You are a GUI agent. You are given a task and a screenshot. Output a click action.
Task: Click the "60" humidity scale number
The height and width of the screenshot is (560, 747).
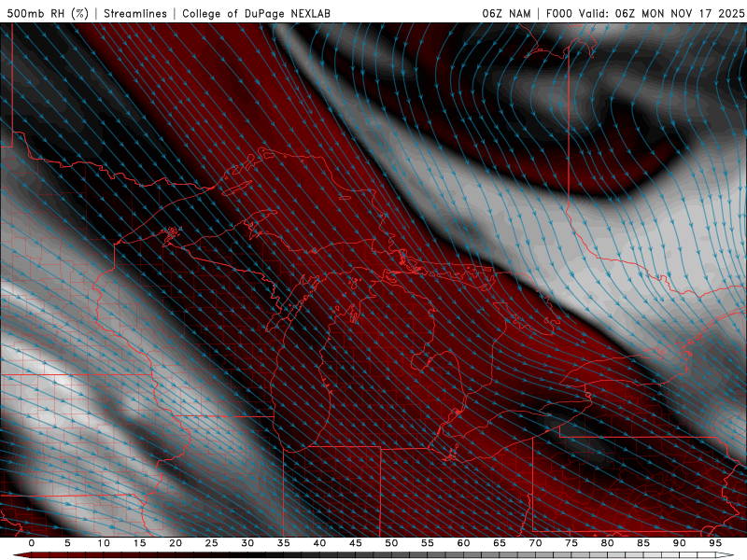point(463,543)
